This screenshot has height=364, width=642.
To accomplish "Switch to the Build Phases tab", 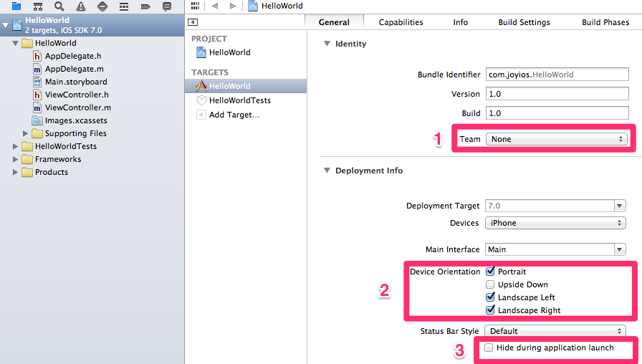I will [605, 22].
